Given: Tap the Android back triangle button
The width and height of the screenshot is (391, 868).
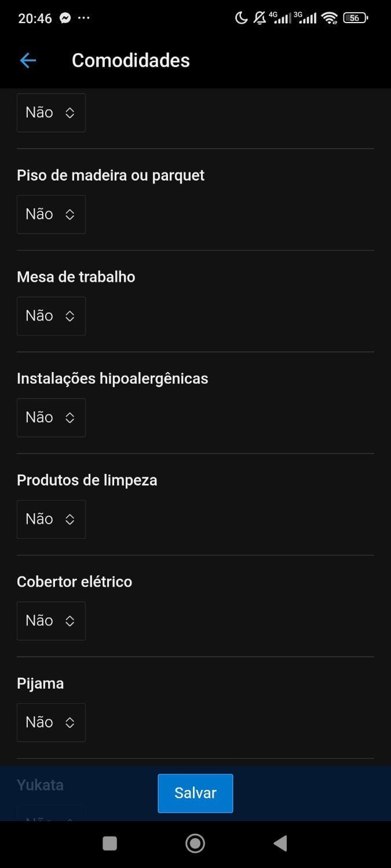Looking at the screenshot, I should (280, 844).
